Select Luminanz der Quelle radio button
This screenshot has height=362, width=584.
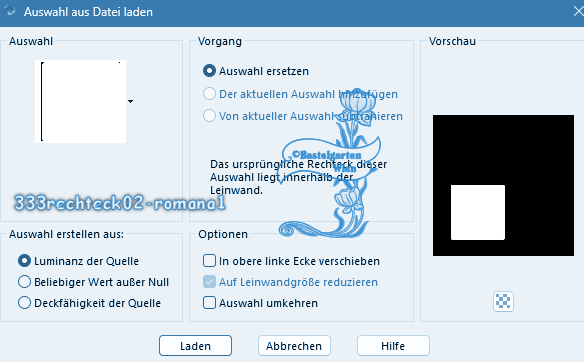click(25, 261)
